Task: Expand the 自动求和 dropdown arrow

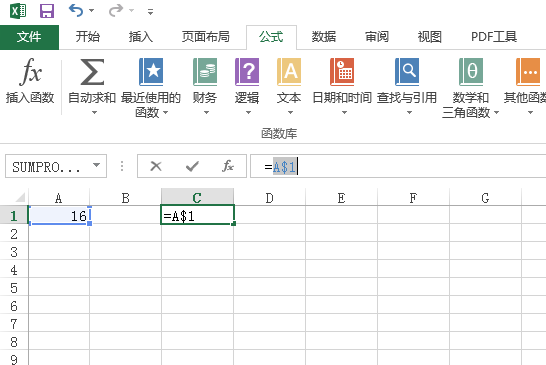Action: click(x=94, y=112)
